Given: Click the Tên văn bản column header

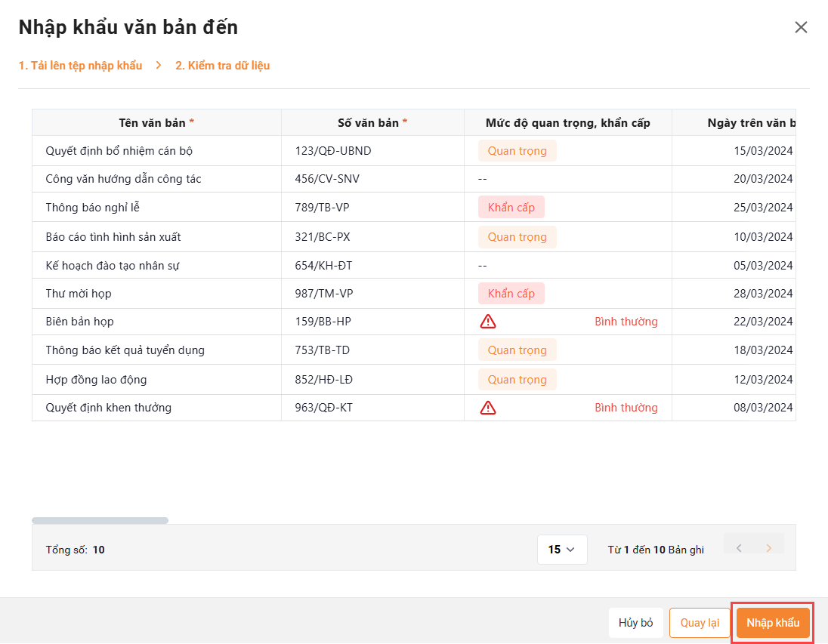Looking at the screenshot, I should coord(156,122).
